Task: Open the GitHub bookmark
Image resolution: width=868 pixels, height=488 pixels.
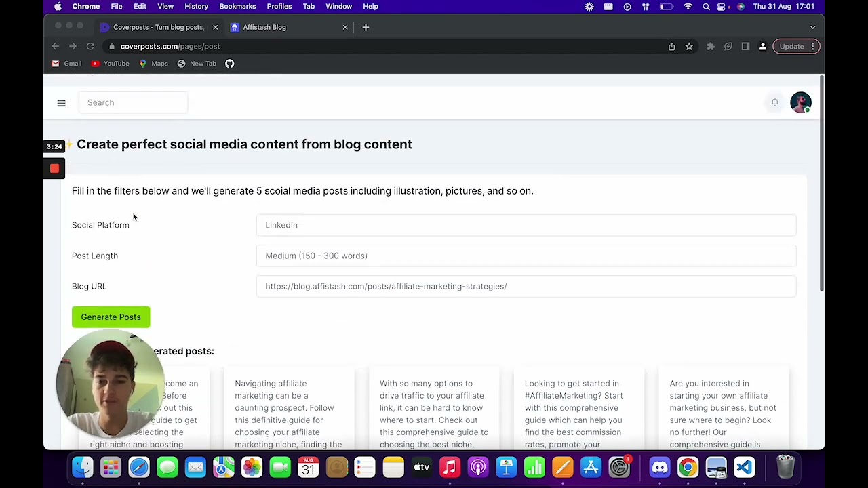Action: pyautogui.click(x=230, y=64)
